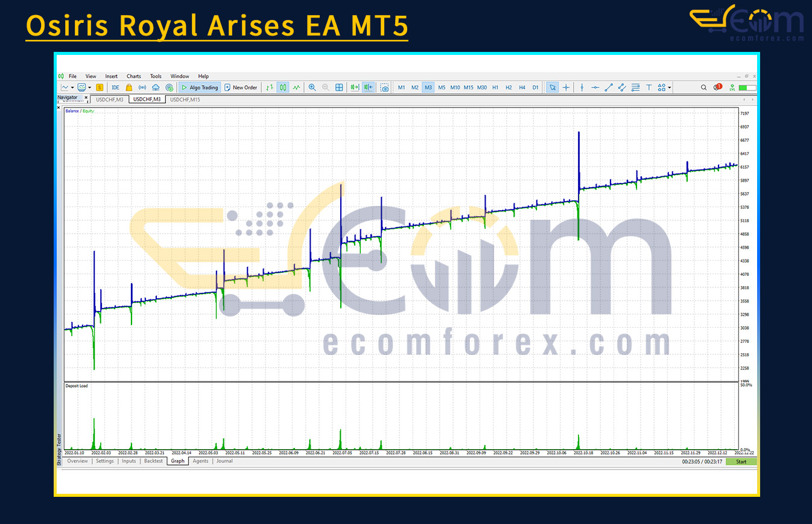Select the H1 timeframe
812x524 pixels.
495,88
